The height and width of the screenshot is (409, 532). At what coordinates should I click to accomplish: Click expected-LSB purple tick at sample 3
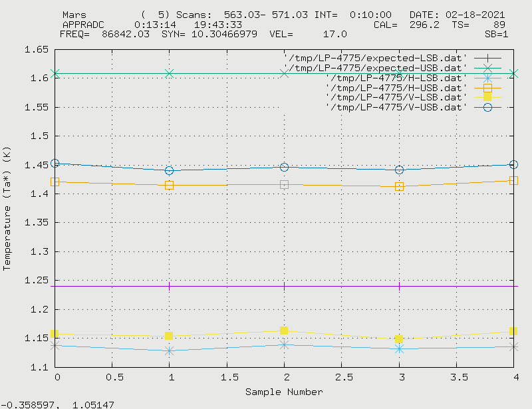click(400, 287)
